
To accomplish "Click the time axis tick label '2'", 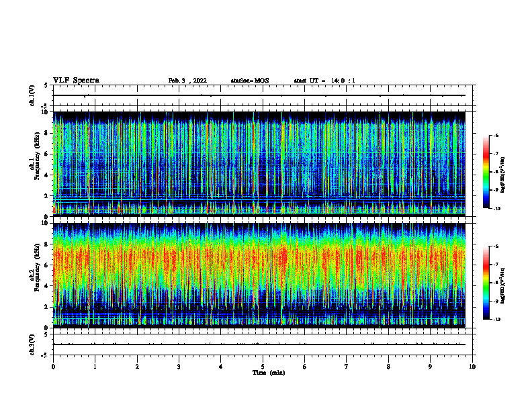I will (x=137, y=367).
